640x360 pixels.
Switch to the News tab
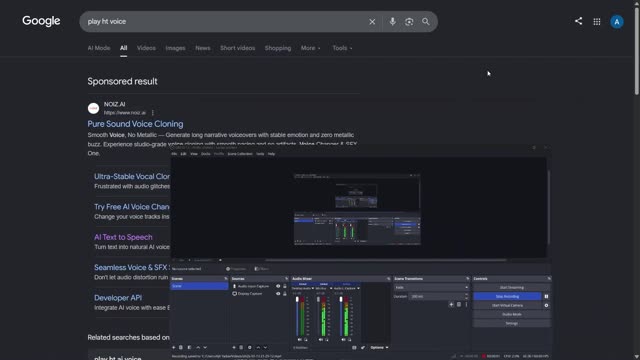coord(203,48)
